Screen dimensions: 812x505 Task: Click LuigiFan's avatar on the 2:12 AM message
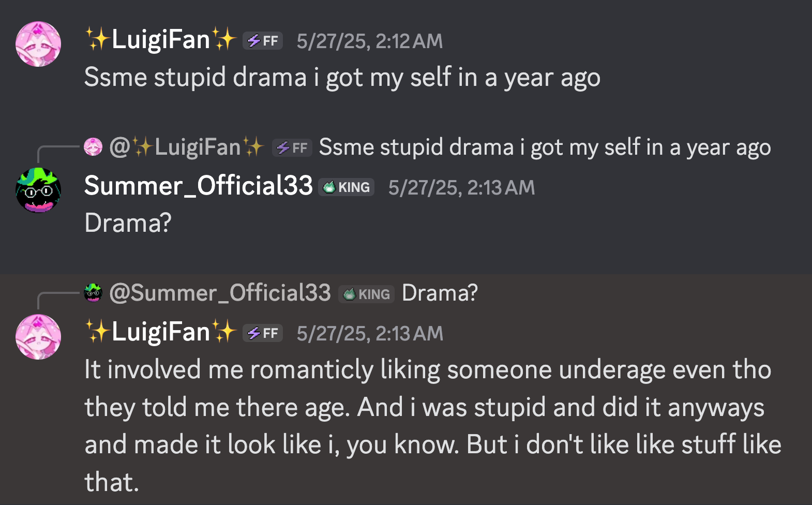[38, 44]
